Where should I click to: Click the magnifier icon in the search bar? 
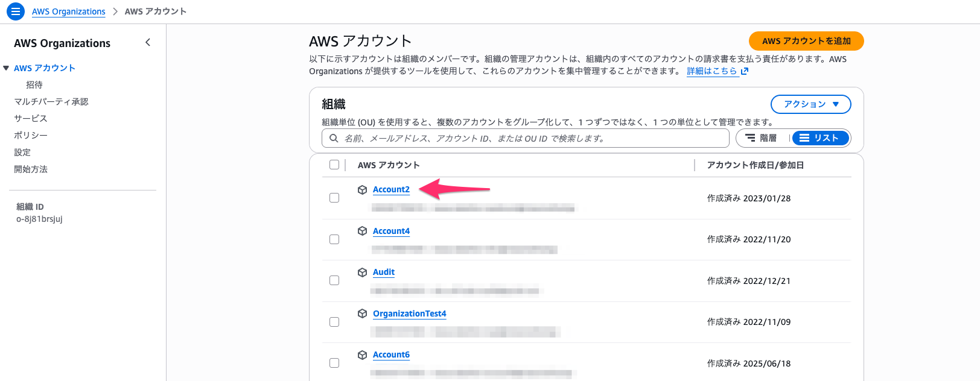[334, 138]
